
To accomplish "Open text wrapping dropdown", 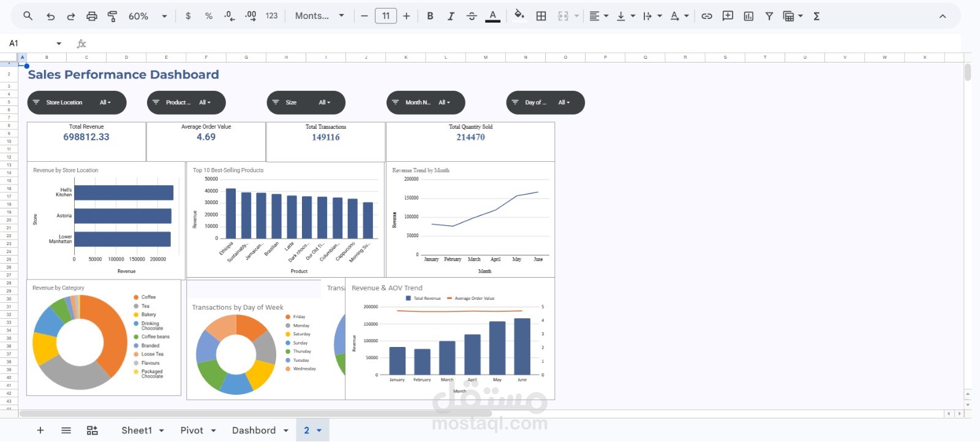I will pos(652,16).
